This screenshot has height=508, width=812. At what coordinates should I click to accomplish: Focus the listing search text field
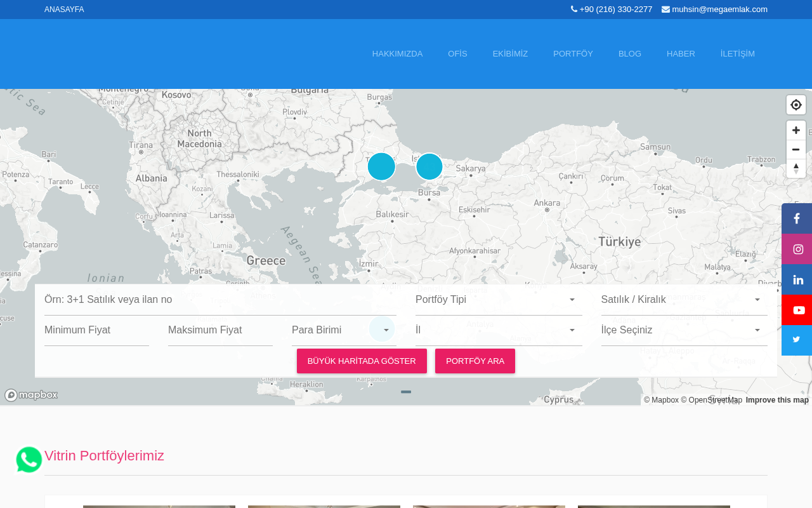coord(220,300)
